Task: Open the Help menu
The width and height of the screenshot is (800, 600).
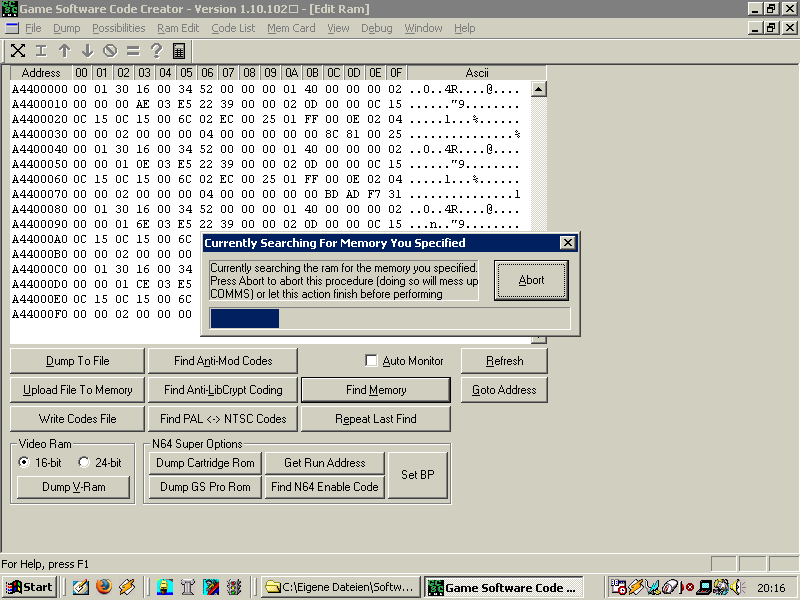Action: 464,28
